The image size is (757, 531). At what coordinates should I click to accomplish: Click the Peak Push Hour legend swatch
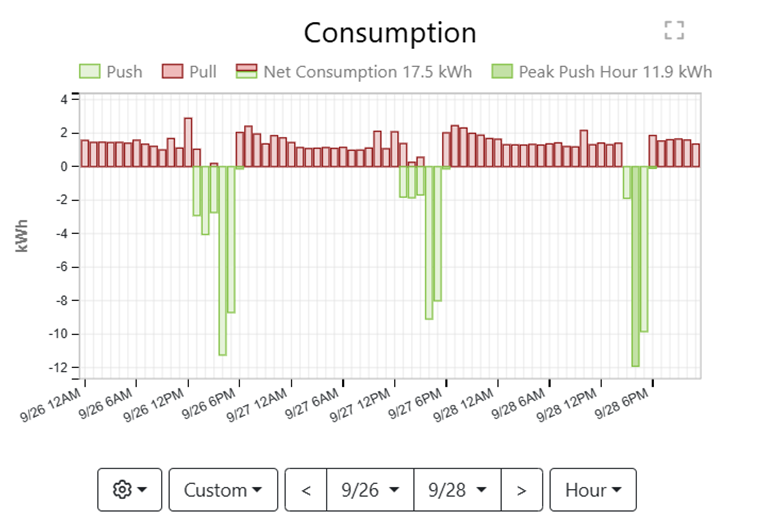501,72
